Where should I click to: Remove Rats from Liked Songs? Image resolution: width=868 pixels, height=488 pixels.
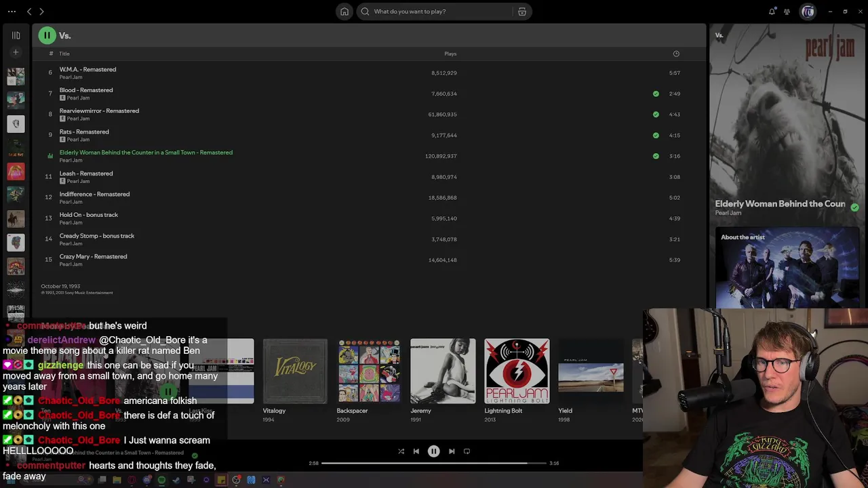coord(656,135)
